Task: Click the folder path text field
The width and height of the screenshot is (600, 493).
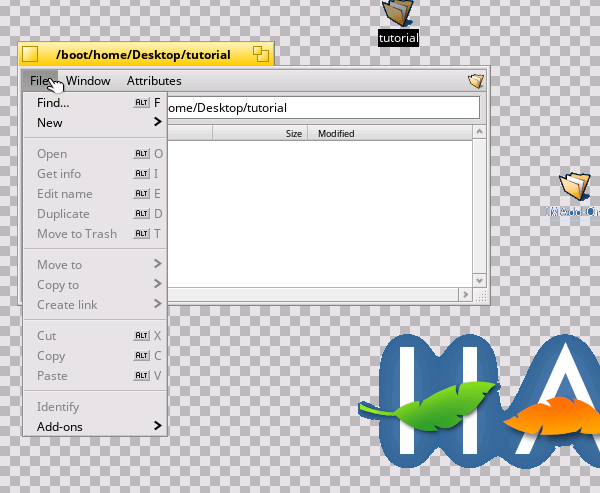Action: (320, 108)
